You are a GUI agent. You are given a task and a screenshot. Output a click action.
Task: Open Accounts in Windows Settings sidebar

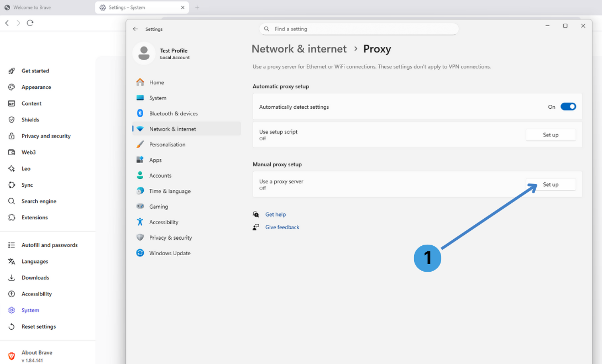coord(187,175)
